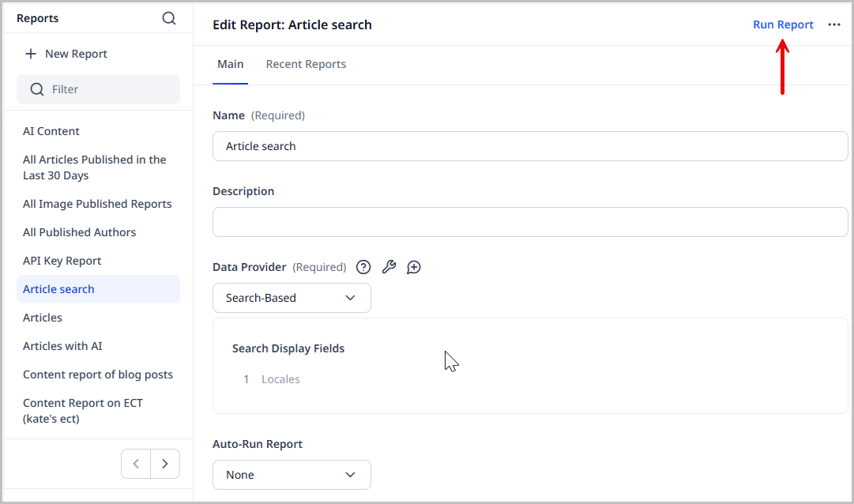Click the Locales search display field link
Image resolution: width=854 pixels, height=504 pixels.
point(280,379)
